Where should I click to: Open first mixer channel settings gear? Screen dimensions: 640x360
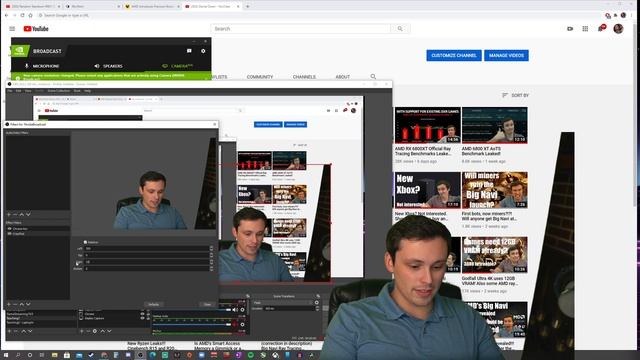pyautogui.click(x=242, y=310)
